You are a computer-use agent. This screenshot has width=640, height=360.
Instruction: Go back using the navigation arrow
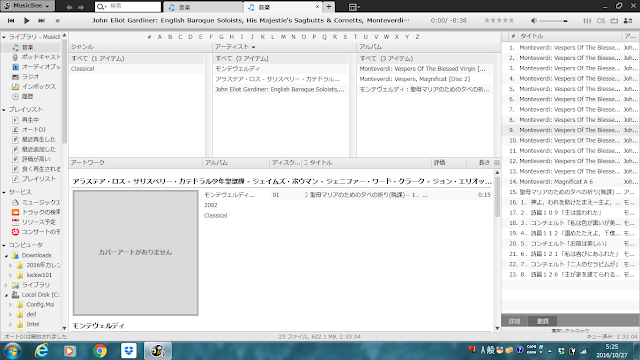pyautogui.click(x=69, y=7)
